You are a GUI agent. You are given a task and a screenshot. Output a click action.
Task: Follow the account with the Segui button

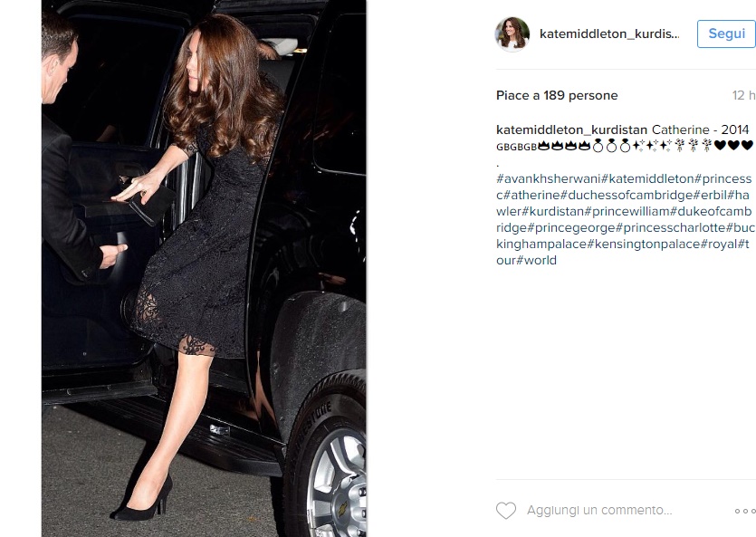pos(726,34)
